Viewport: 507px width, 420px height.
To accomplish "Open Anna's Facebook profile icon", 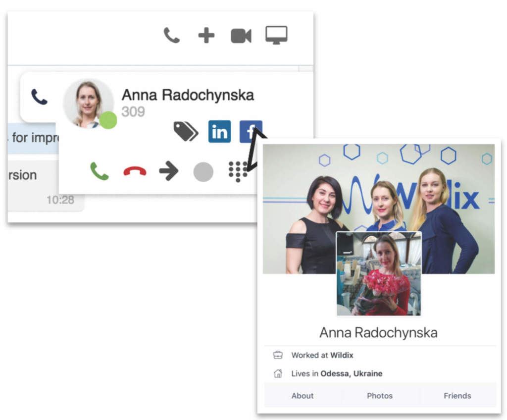I will coord(251,131).
